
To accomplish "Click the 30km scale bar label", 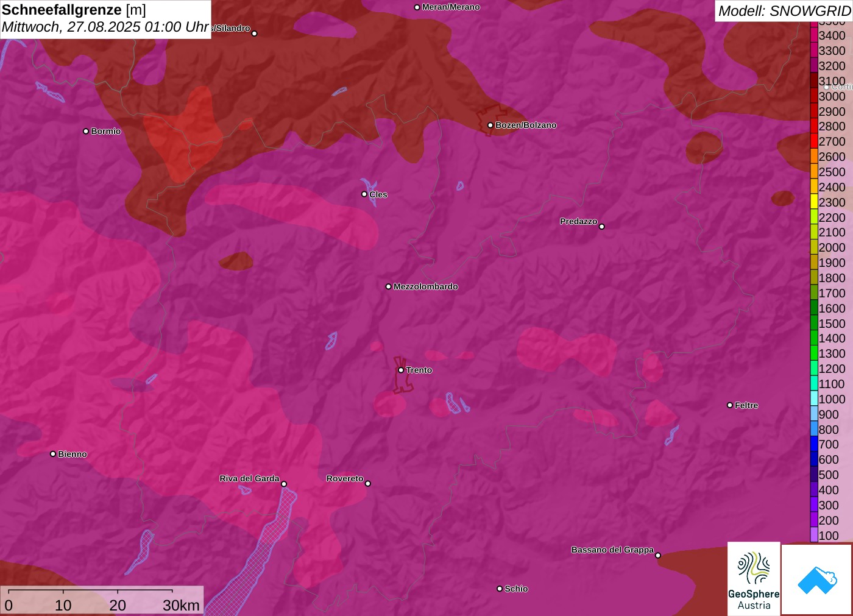I will click(x=181, y=605).
